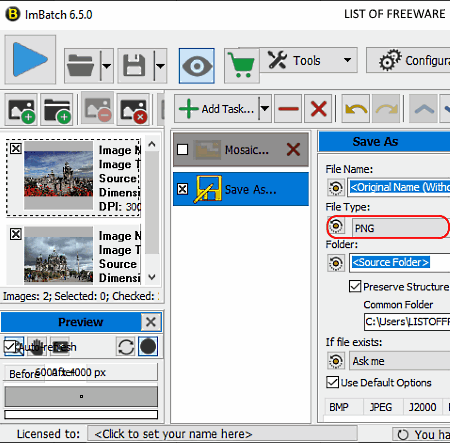Open the Tools menu
The image size is (450, 443).
click(x=308, y=60)
